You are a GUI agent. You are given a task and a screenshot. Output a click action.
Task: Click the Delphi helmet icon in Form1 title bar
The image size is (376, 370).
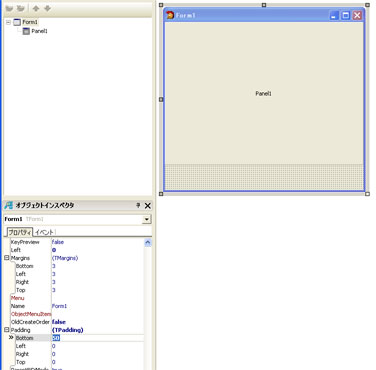point(170,15)
